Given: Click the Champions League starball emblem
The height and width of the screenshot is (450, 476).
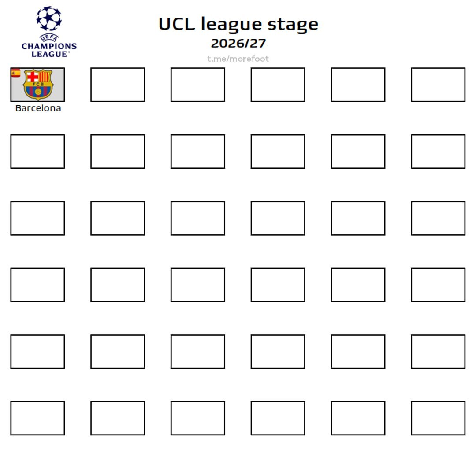Looking at the screenshot, I should pyautogui.click(x=49, y=18).
